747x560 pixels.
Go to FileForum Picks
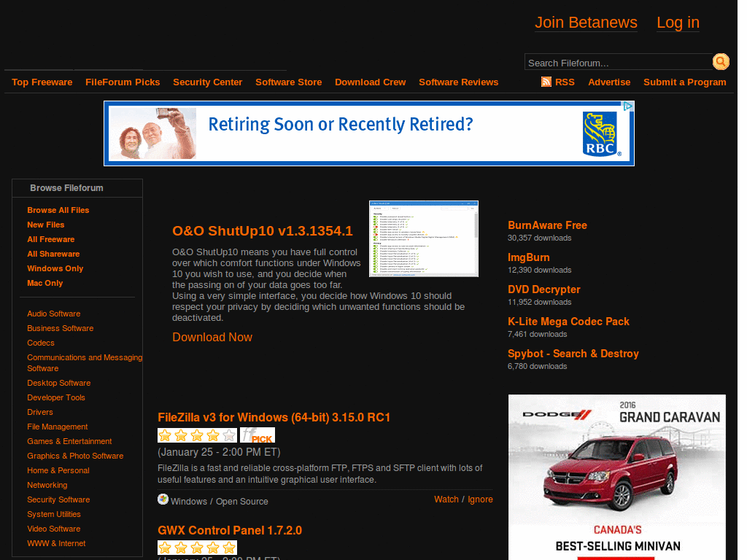123,82
